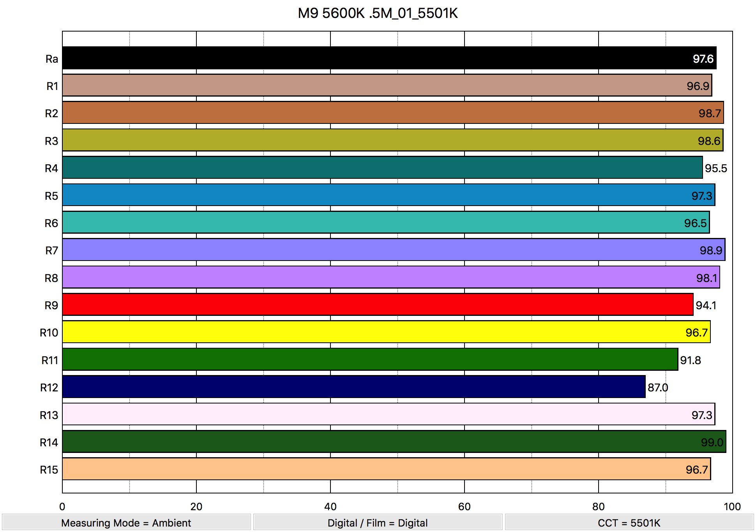Click the 87.0 value label beside R12

(x=658, y=388)
